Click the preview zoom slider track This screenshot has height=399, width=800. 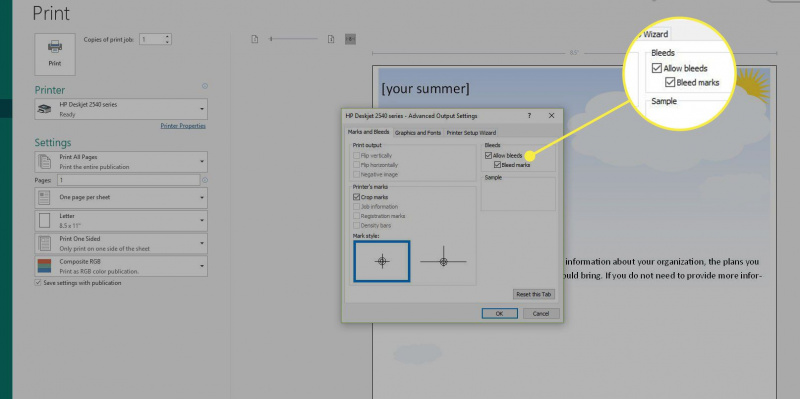point(294,39)
